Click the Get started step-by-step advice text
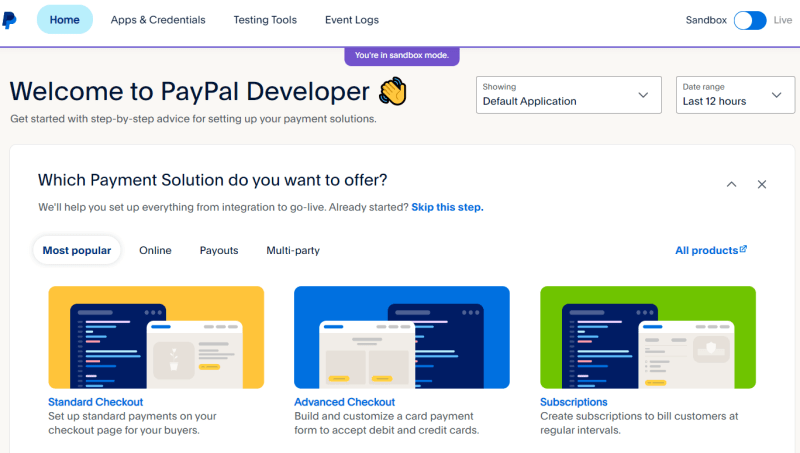Viewport: 800px width, 453px height. (193, 119)
